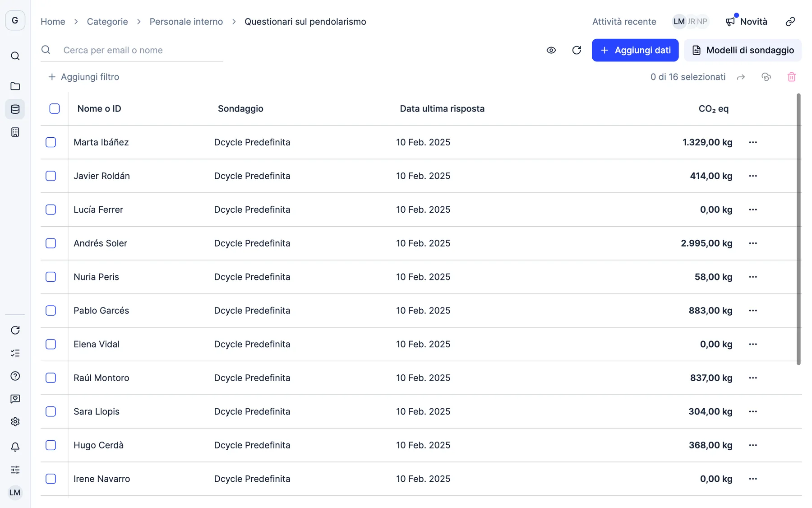Click Aggiungi filtro
The width and height of the screenshot is (812, 508).
[83, 77]
